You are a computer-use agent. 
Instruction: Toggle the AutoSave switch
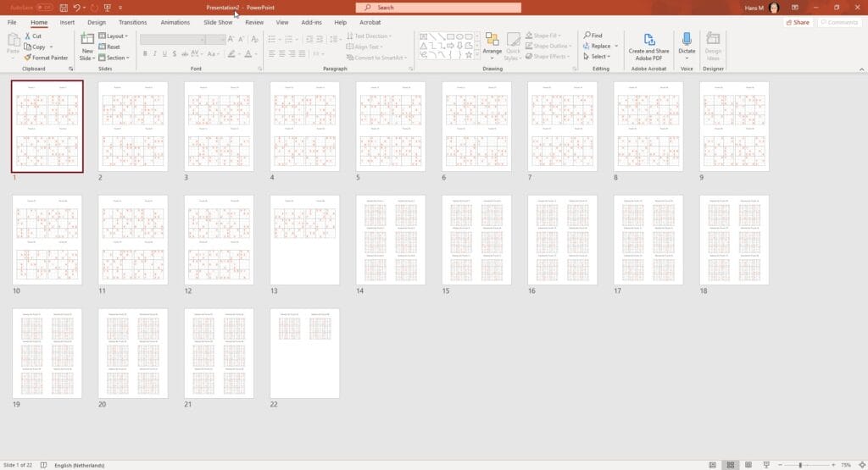coord(46,8)
